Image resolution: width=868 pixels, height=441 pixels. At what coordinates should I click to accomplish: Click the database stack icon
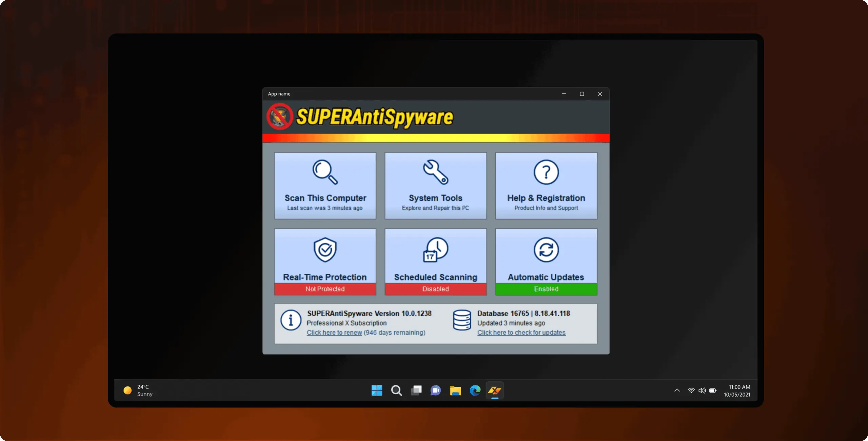click(x=462, y=320)
